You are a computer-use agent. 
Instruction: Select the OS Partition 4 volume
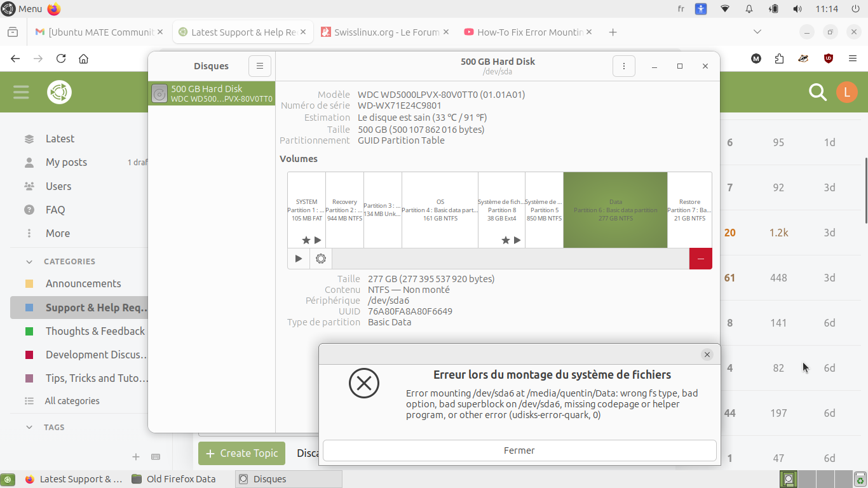point(440,210)
